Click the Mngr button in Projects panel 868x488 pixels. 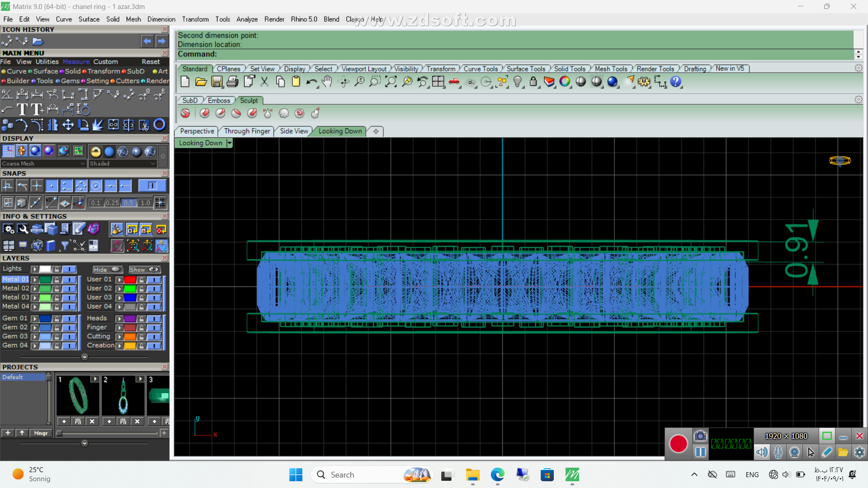coord(41,433)
